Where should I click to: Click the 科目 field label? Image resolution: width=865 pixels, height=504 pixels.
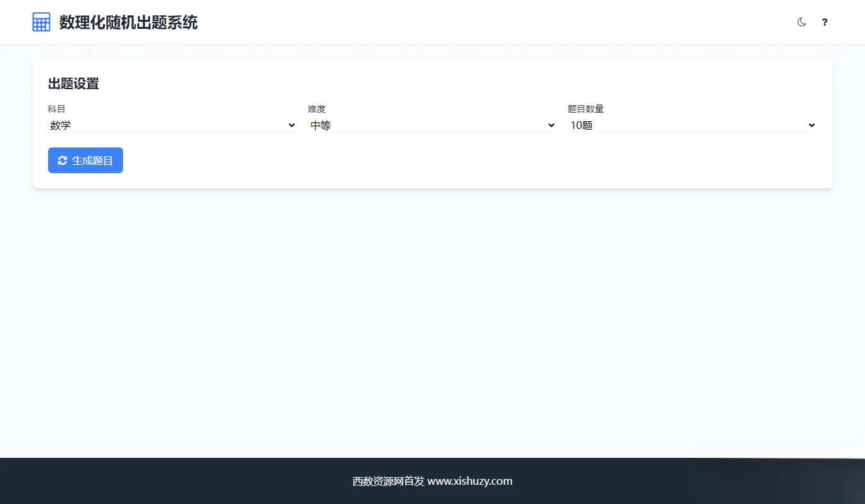(x=56, y=108)
